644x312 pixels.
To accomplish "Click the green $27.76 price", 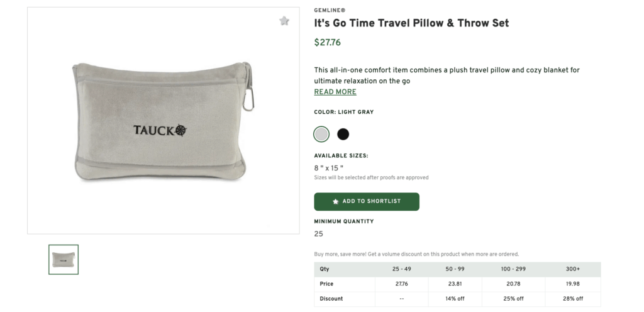I will (327, 43).
